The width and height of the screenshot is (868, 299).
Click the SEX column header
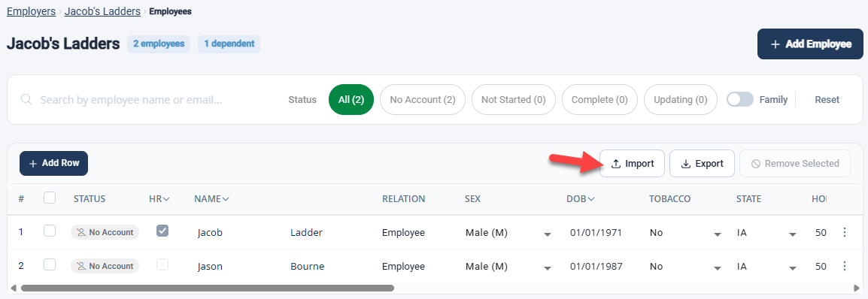pos(473,199)
